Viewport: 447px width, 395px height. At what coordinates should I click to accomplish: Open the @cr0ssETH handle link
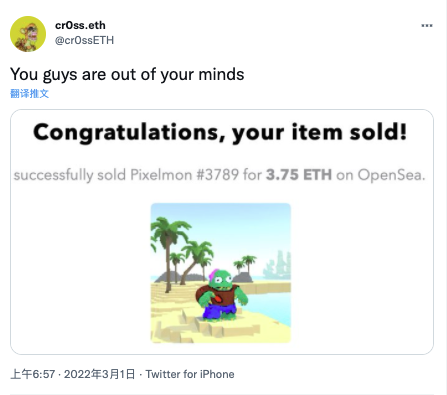click(84, 40)
